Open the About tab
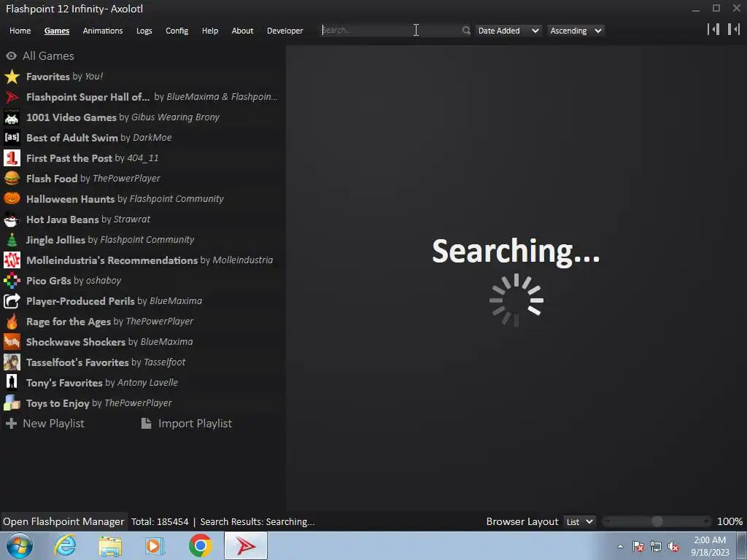The height and width of the screenshot is (560, 747). tap(242, 31)
